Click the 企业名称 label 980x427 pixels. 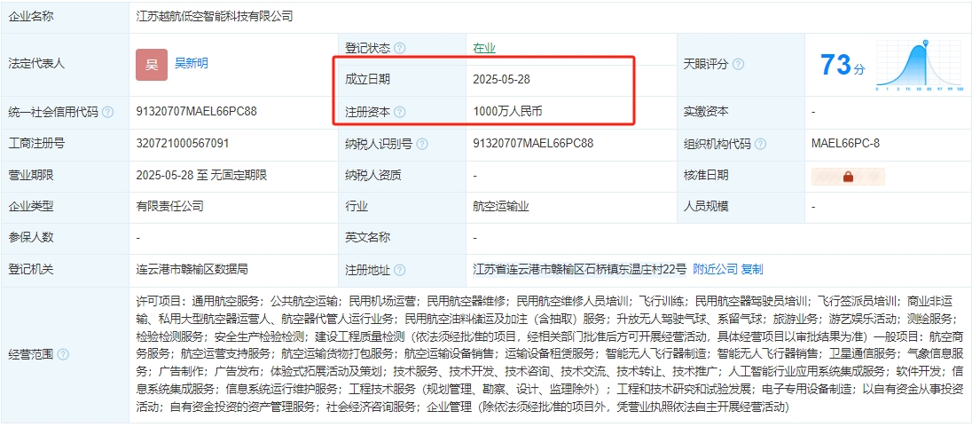coord(31,16)
